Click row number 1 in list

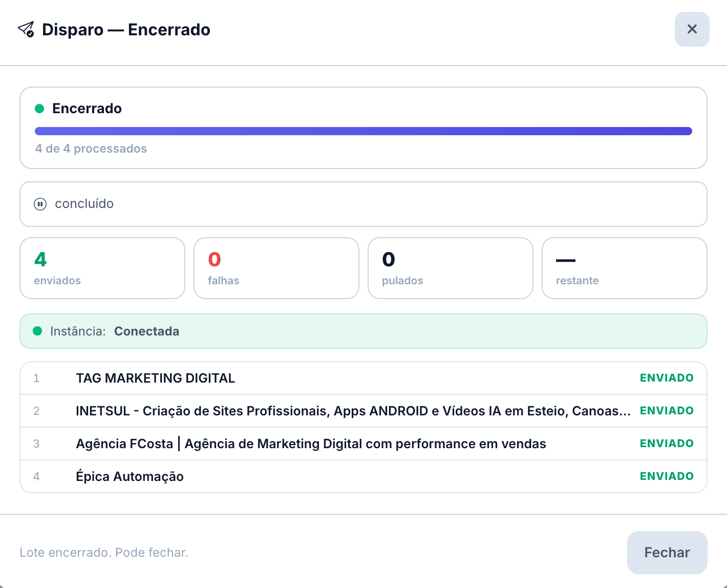pos(36,378)
